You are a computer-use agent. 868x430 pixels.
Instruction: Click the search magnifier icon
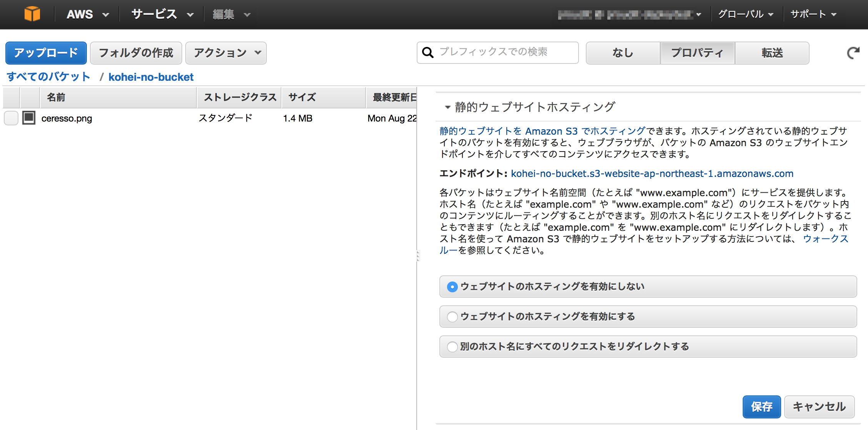(428, 53)
